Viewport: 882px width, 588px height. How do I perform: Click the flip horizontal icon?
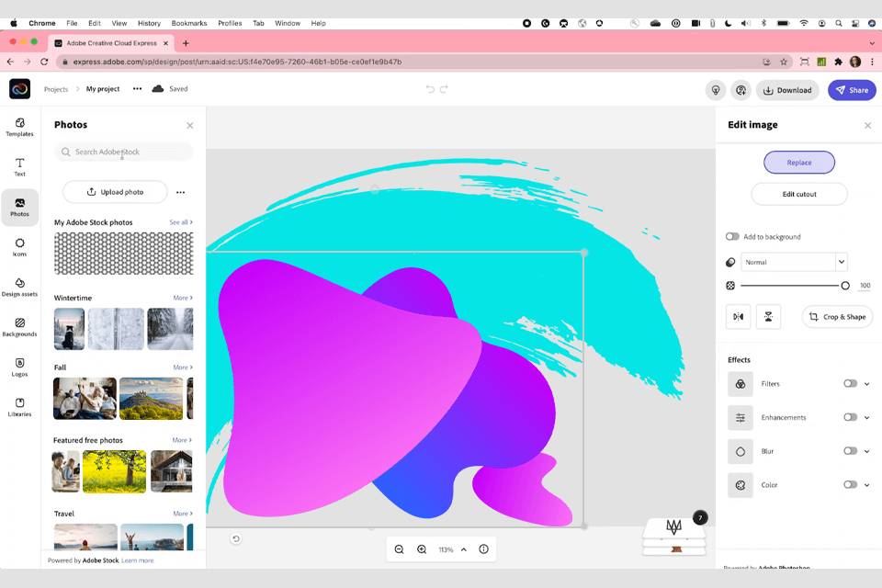pos(738,317)
